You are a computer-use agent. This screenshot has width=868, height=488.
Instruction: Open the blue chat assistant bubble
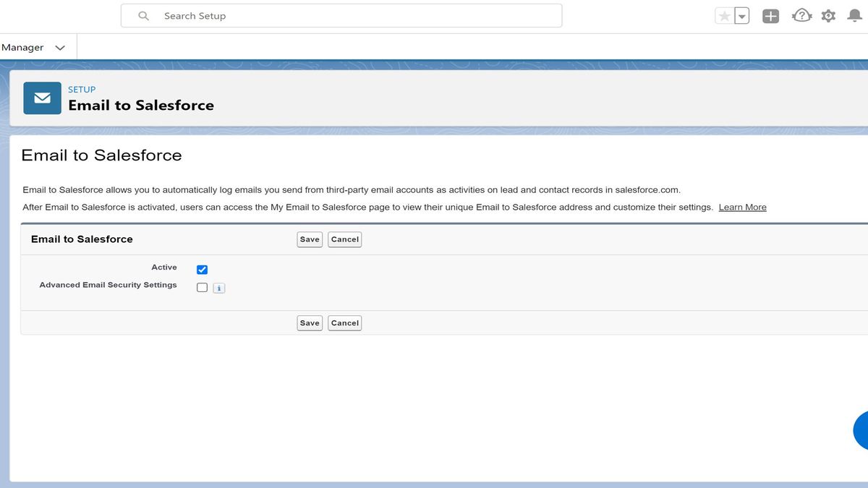[x=864, y=430]
